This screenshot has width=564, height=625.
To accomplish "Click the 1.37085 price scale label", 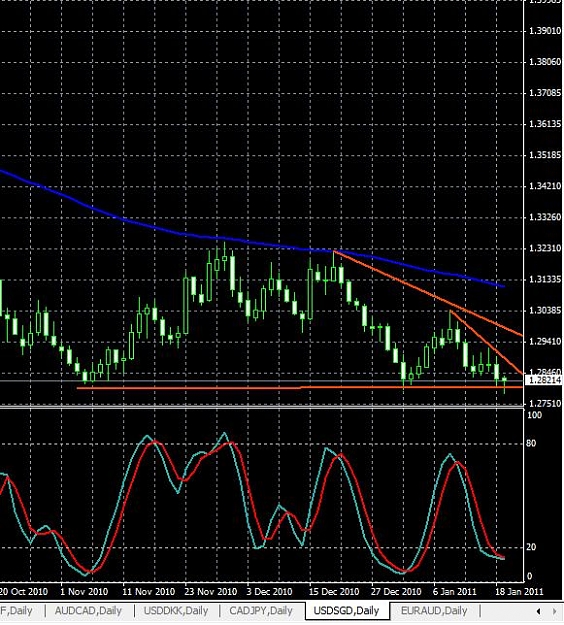I will tap(545, 93).
